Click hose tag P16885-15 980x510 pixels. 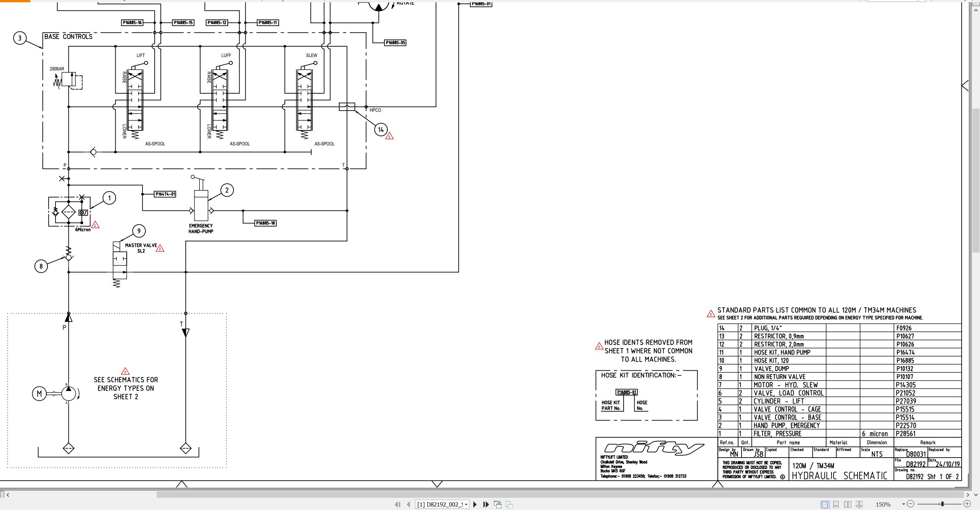pos(183,23)
